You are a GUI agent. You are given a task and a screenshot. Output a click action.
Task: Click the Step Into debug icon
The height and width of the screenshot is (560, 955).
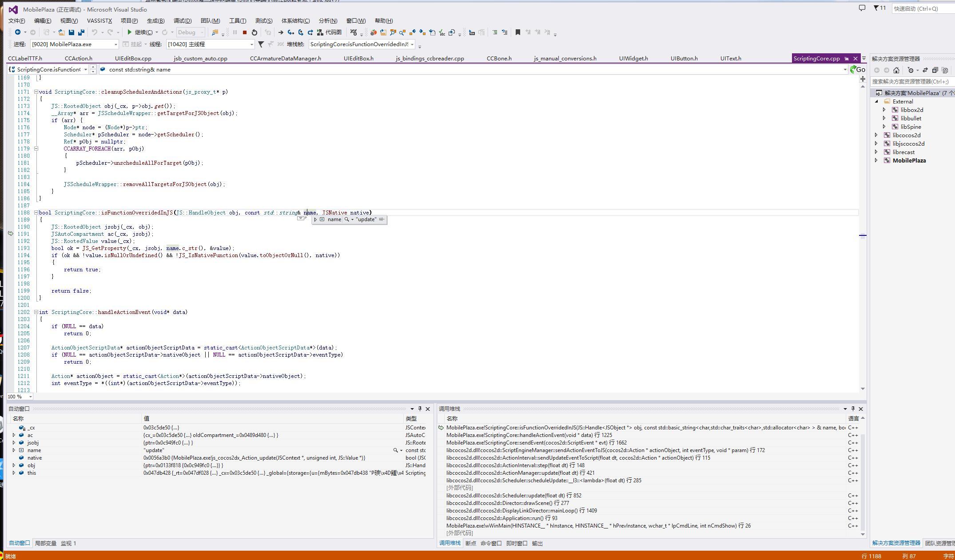pyautogui.click(x=290, y=32)
